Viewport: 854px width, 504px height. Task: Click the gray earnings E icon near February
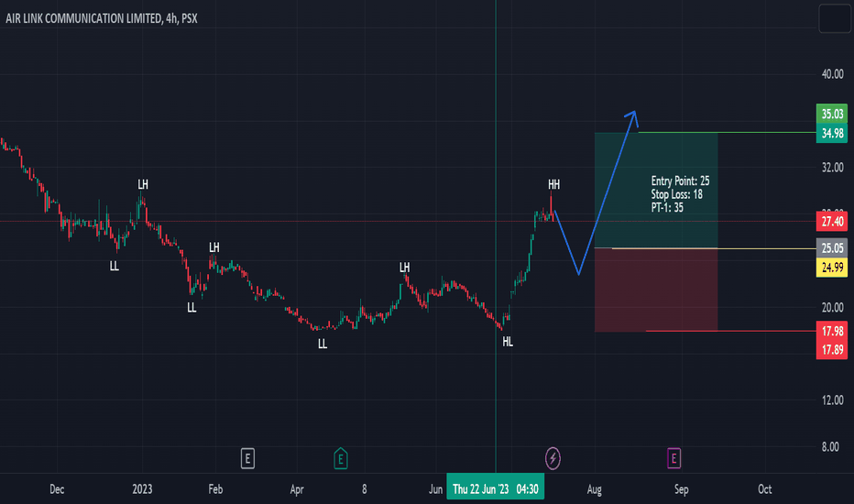pyautogui.click(x=247, y=458)
